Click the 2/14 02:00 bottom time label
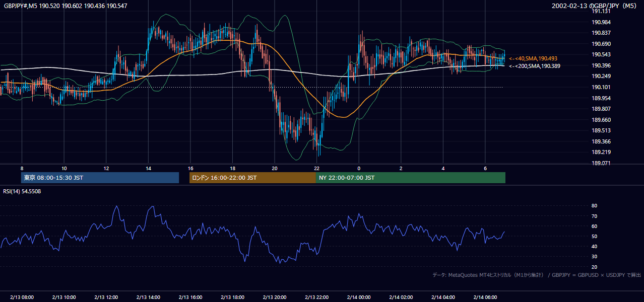 pos(401,297)
